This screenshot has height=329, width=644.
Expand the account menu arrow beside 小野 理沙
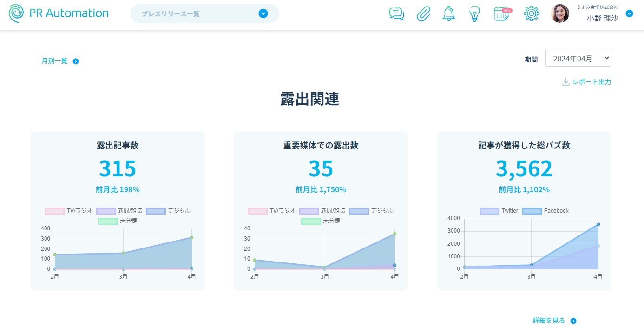point(630,13)
